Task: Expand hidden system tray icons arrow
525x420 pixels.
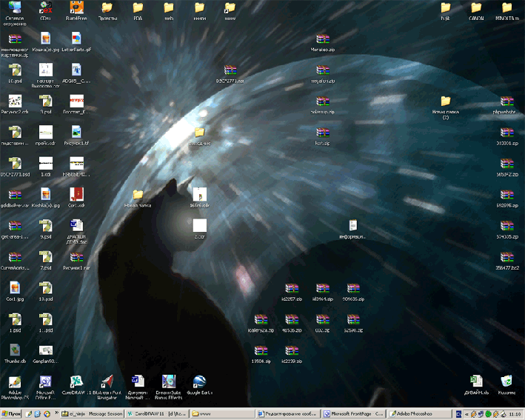Action: tap(467, 414)
